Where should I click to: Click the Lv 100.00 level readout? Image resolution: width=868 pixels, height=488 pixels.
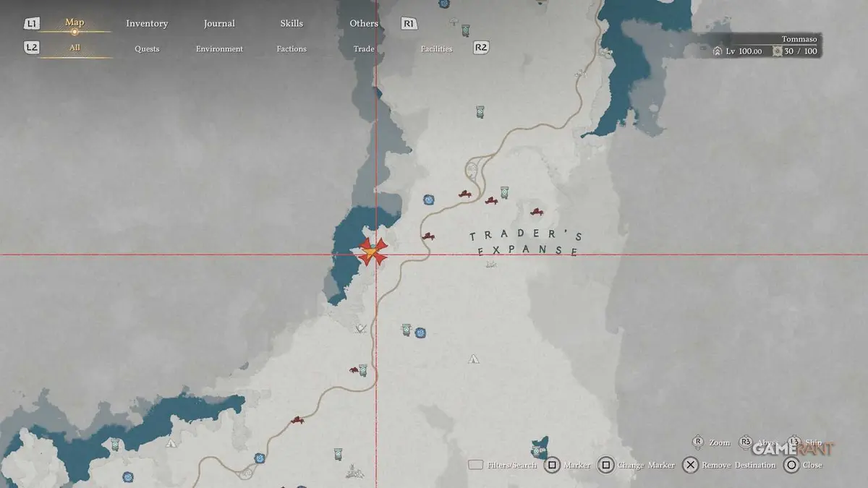(x=739, y=51)
